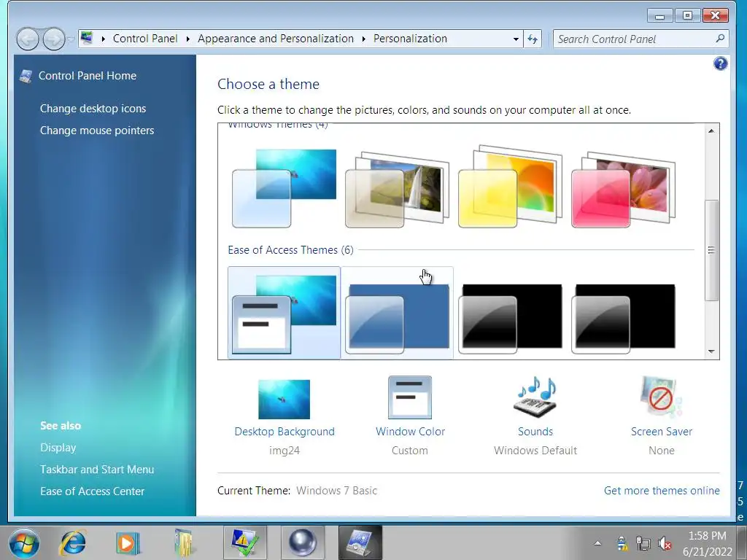Open Change desktop icons link
This screenshot has height=560, width=747.
tap(93, 109)
